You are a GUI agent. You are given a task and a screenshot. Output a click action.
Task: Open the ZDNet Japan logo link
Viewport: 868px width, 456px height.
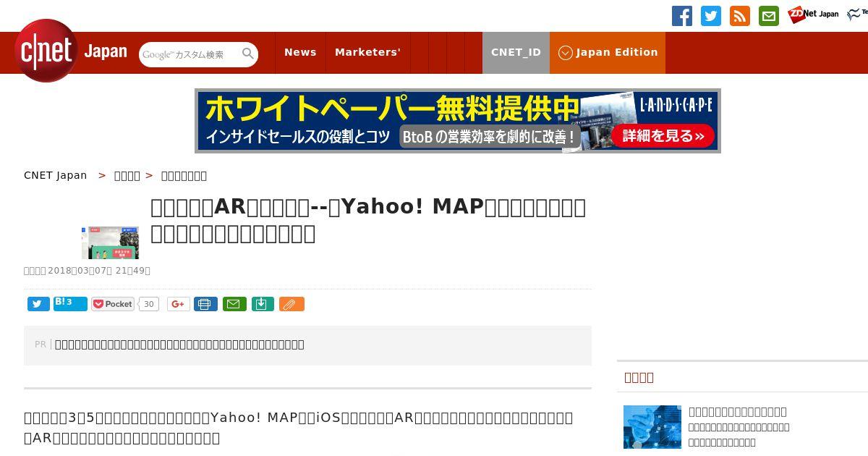[813, 14]
